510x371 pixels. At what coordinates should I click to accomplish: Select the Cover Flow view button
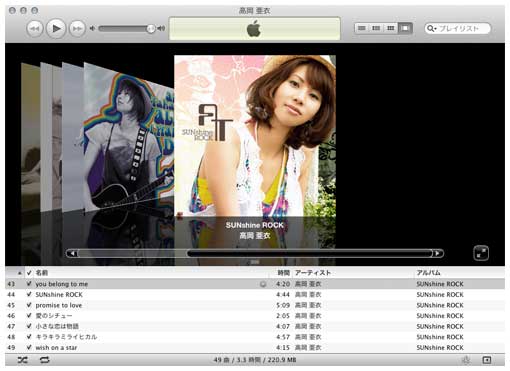coord(405,28)
